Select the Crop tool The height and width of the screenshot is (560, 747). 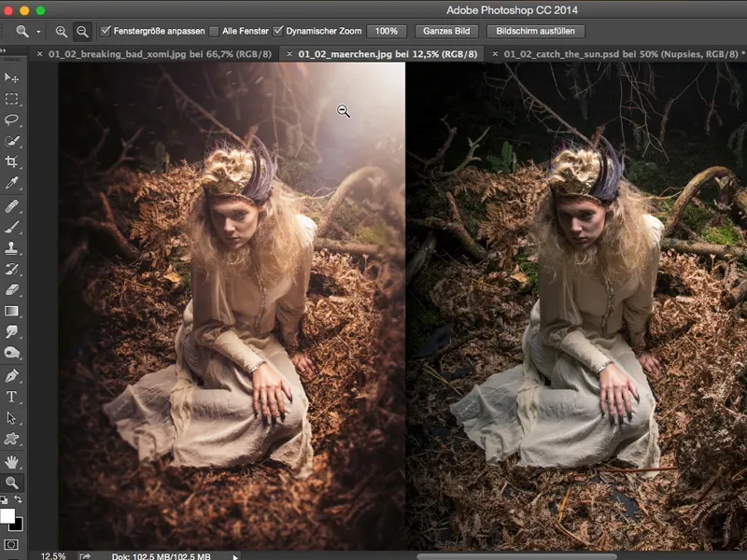pos(11,161)
